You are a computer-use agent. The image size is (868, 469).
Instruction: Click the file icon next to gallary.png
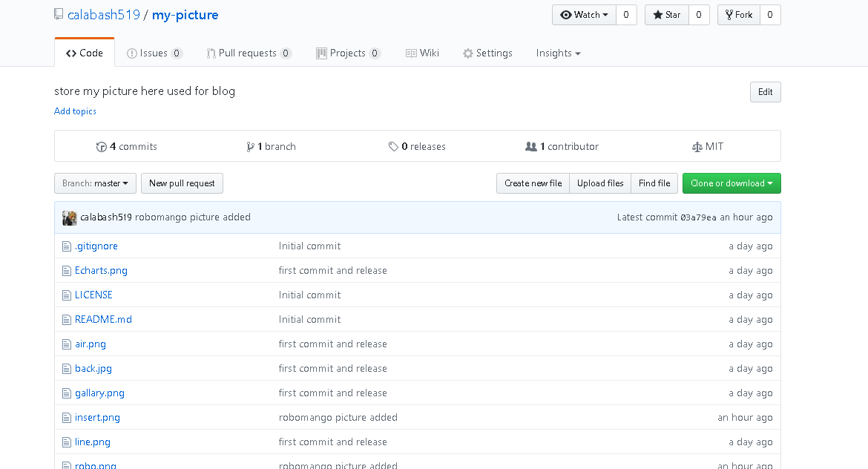(67, 393)
